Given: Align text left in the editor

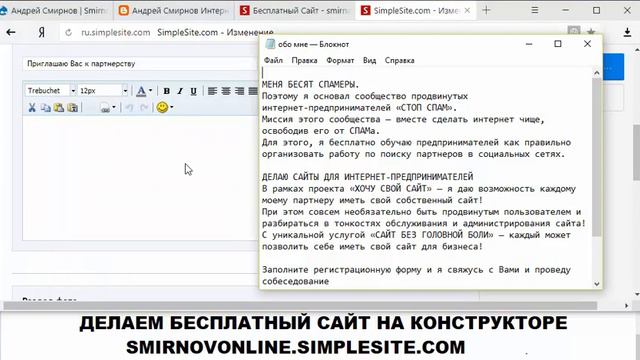Looking at the screenshot, I should click(212, 91).
